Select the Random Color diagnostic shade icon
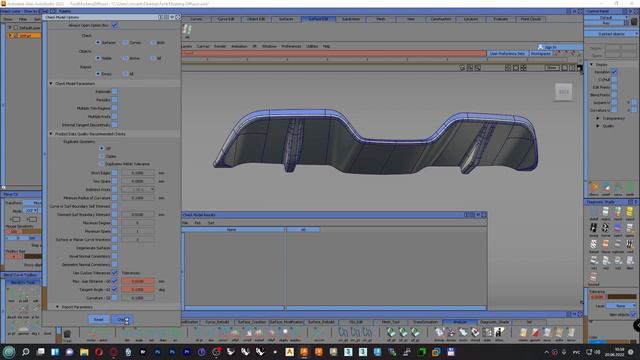 tap(618, 212)
